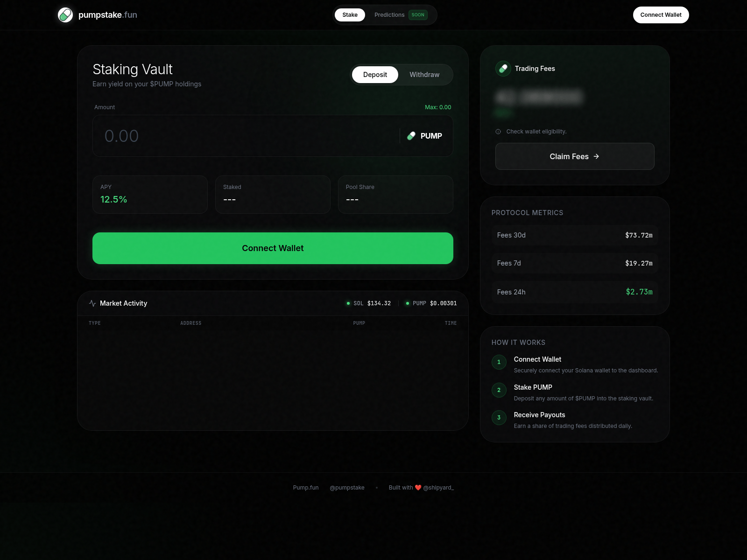Click step 3 number badge
747x560 pixels.
499,418
